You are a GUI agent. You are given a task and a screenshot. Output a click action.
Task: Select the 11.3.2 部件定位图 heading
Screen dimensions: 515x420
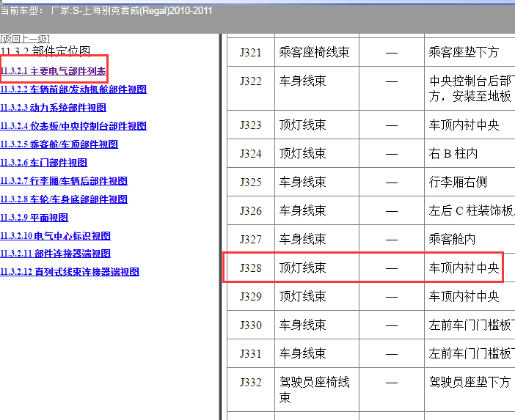45,51
